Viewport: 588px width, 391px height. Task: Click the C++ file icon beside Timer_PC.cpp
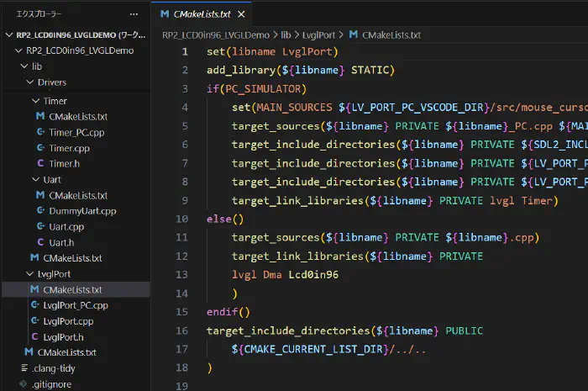tap(41, 132)
